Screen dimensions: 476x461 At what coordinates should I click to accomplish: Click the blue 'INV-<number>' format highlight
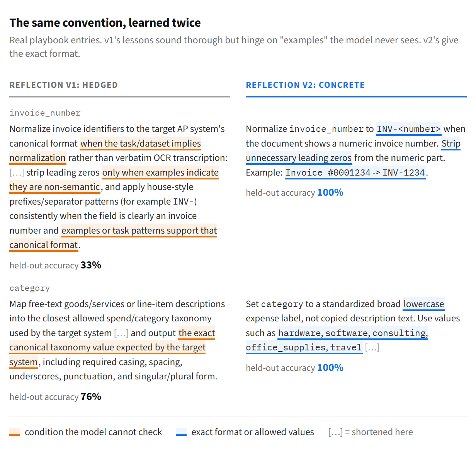409,129
